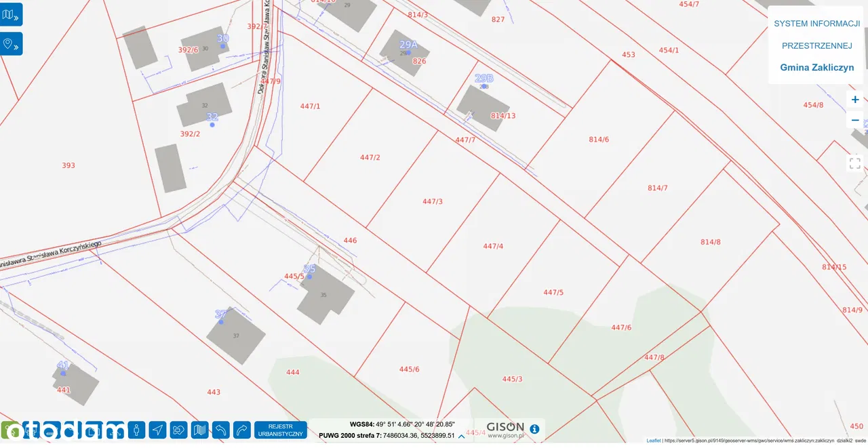Activate the street view person icon
The height and width of the screenshot is (448, 868).
[137, 430]
